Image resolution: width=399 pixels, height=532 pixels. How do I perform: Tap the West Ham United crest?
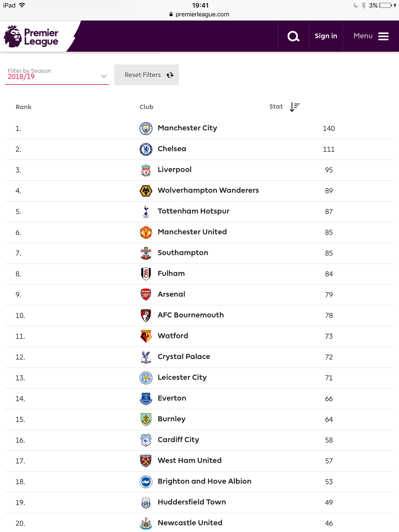pos(146,461)
